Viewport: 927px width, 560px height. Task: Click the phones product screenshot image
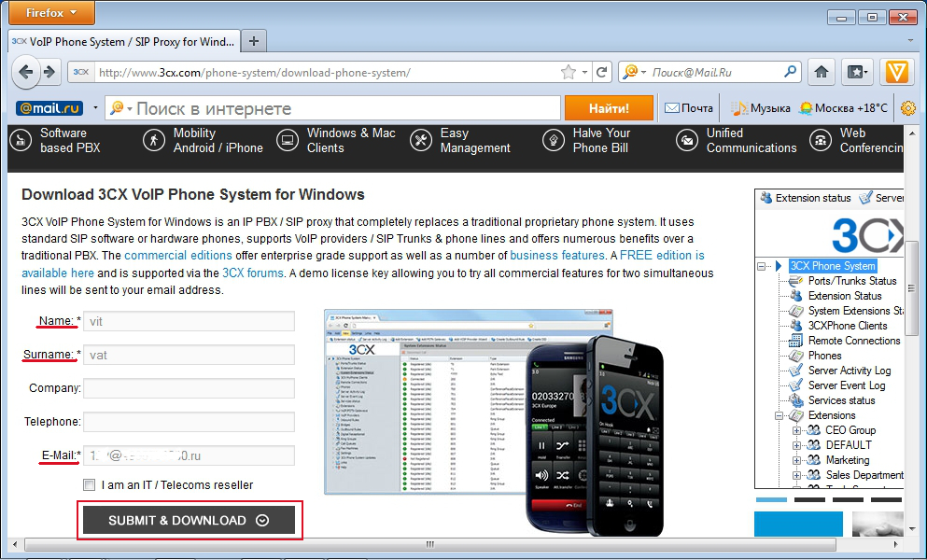[494, 422]
